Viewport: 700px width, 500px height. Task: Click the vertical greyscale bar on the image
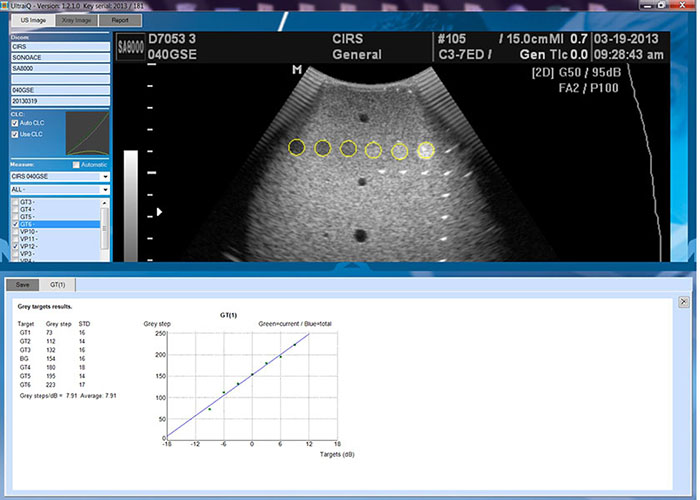click(130, 205)
